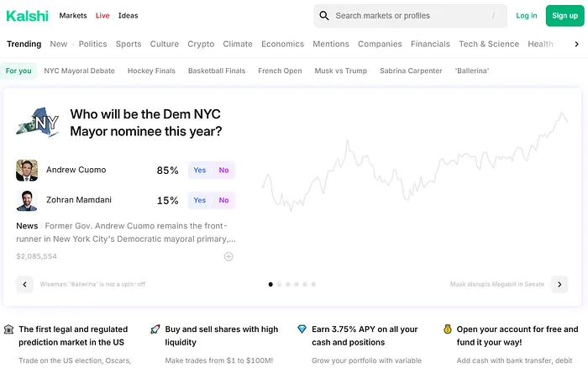
Task: Open the Politics category tab
Action: 92,44
